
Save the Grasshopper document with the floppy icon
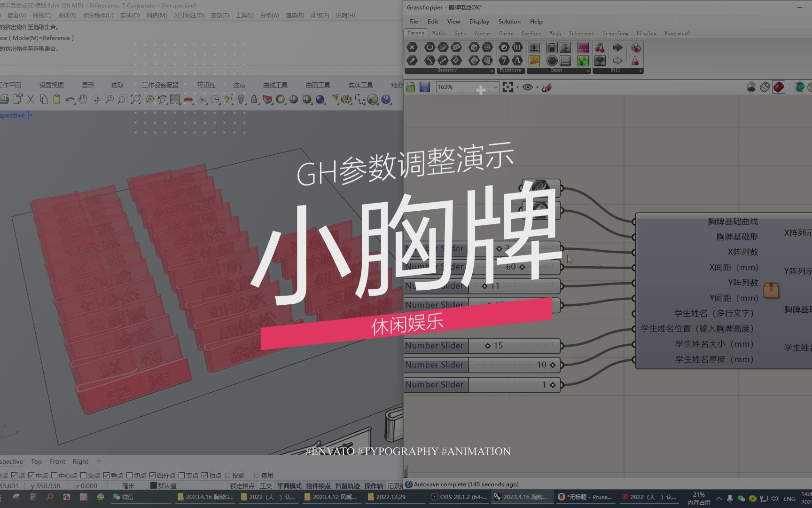425,87
